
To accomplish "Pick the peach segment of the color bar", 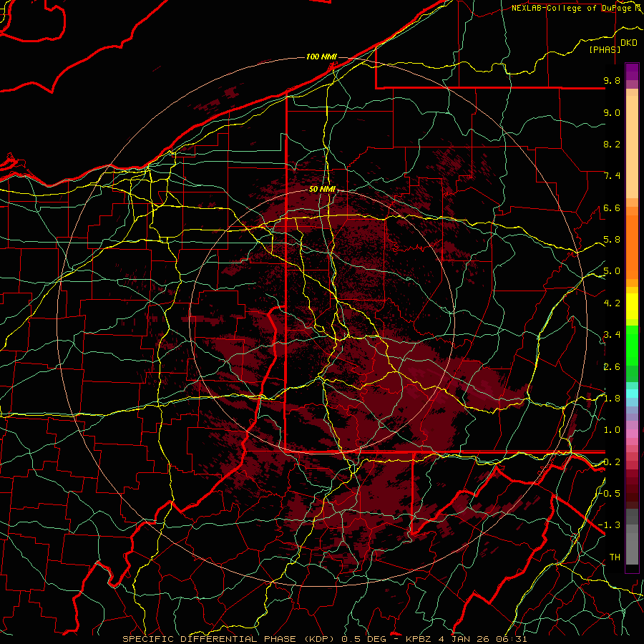I will click(632, 147).
